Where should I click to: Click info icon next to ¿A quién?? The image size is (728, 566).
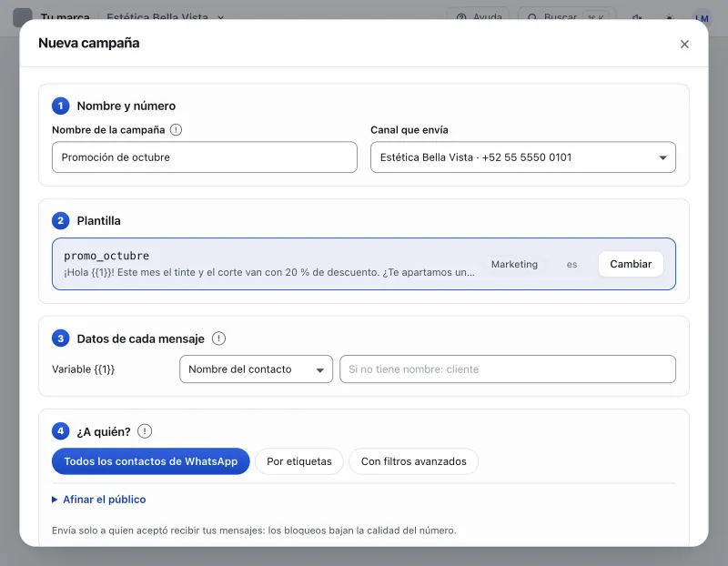145,431
